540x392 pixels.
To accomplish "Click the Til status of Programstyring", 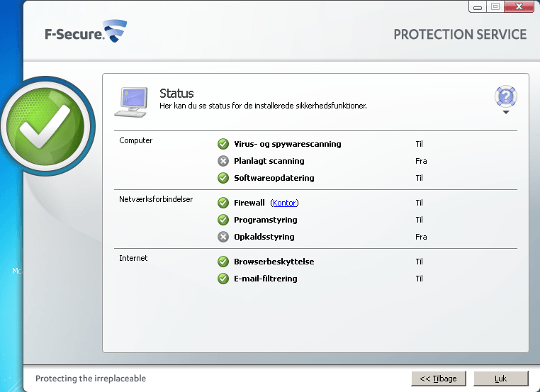I will (x=419, y=220).
